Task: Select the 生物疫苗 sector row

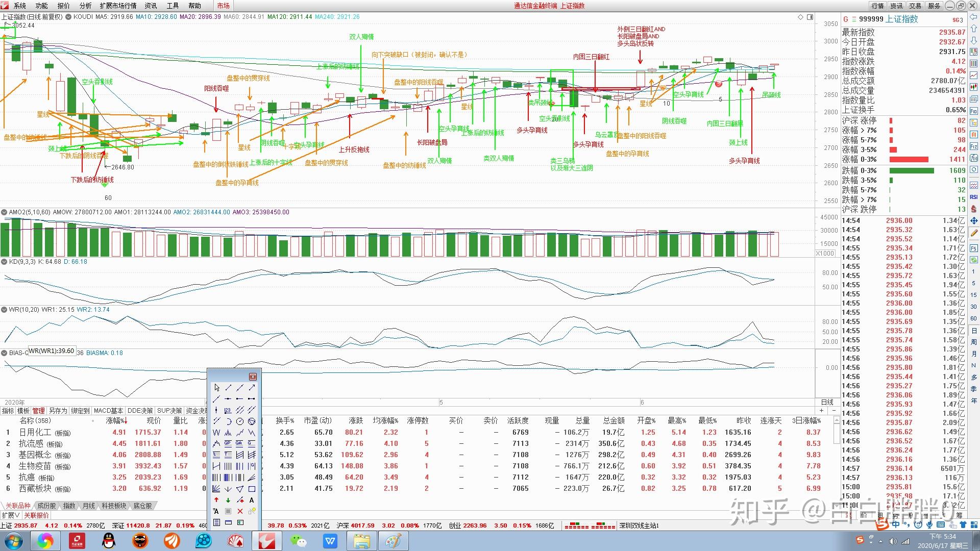Action: 419,466
